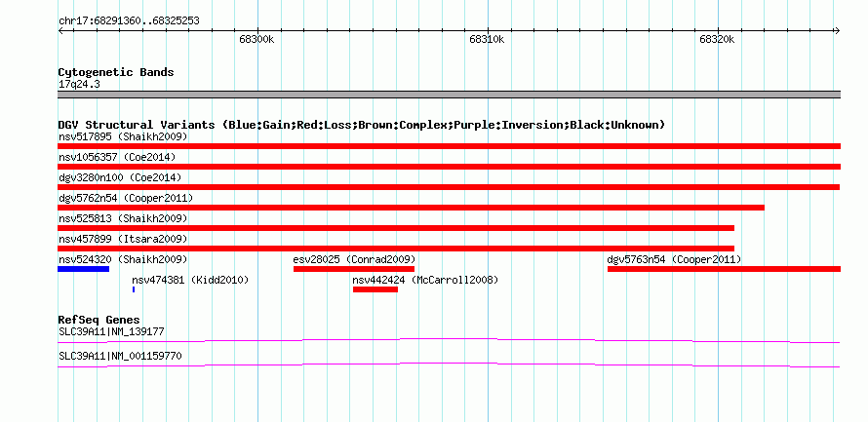Viewport: 868px width, 422px height.
Task: Click the nsv474381 (Kidd2010) label
Action: pyautogui.click(x=190, y=281)
